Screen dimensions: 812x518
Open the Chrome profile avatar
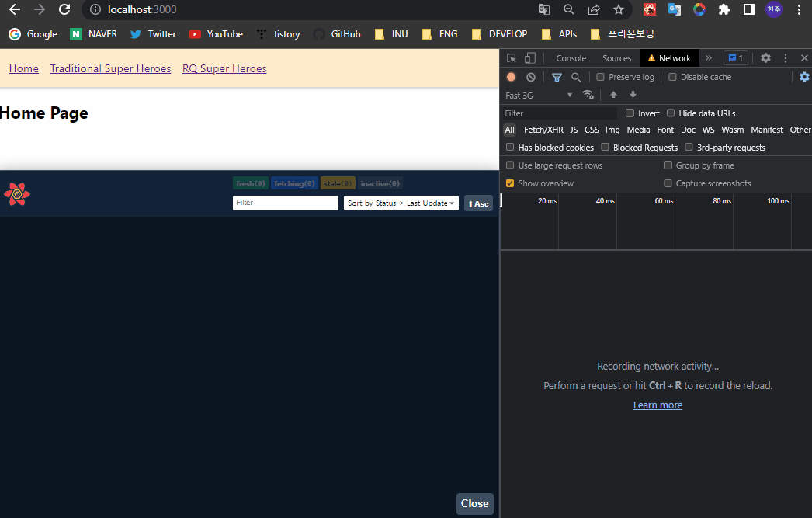(x=774, y=9)
